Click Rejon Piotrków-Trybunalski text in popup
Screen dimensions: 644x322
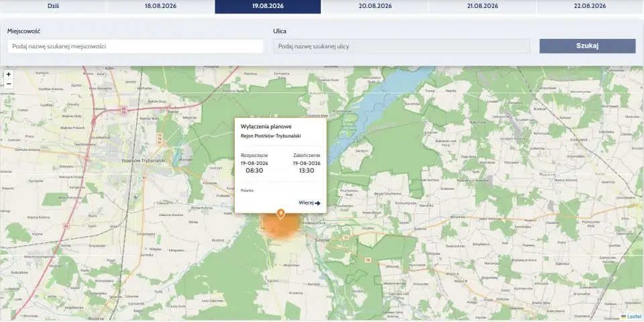tap(270, 136)
